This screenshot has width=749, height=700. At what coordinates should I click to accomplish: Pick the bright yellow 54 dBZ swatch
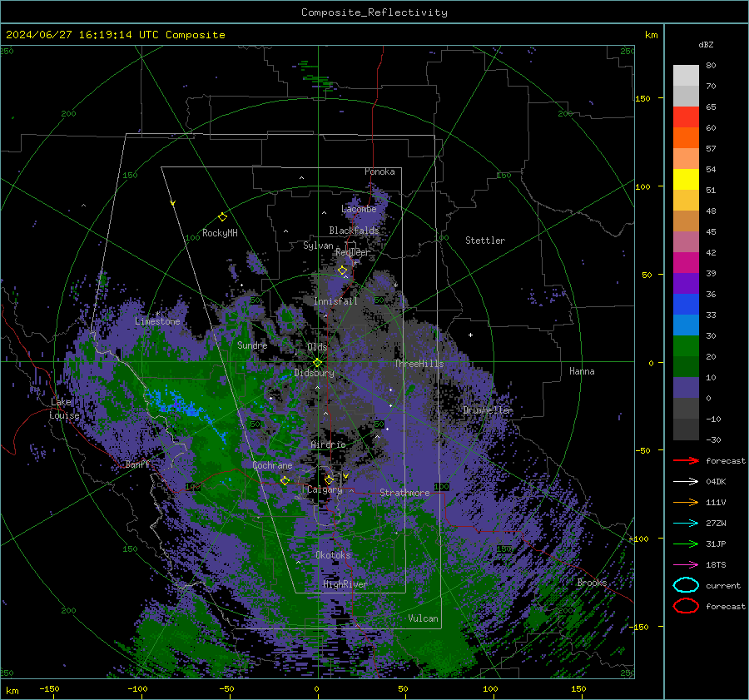686,179
